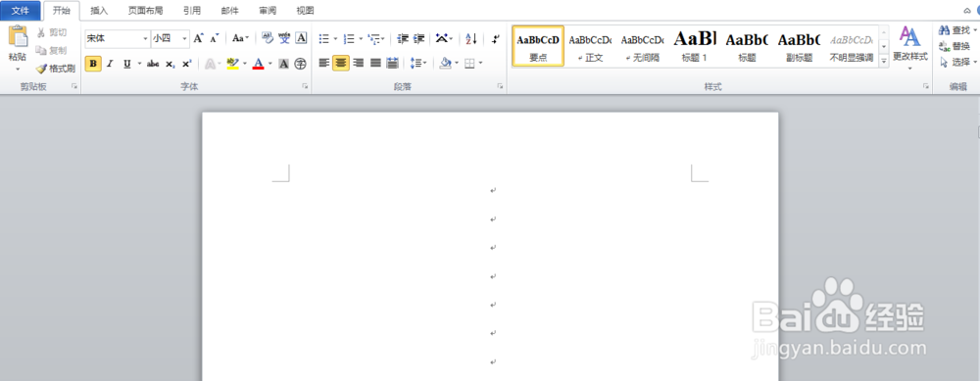Open the Paragraph dialog launcher (段落)
The image size is (980, 381).
[x=500, y=87]
